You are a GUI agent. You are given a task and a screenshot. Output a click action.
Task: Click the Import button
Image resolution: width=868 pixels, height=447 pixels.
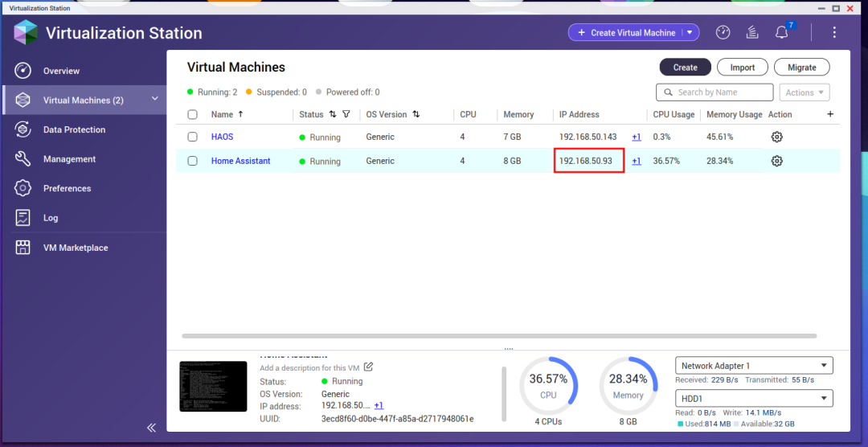743,67
